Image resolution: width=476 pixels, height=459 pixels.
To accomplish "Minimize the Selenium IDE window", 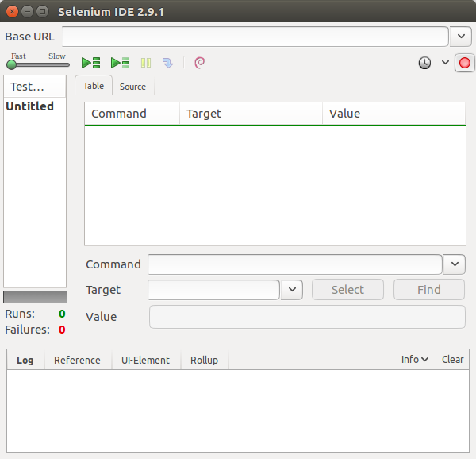I will click(27, 12).
